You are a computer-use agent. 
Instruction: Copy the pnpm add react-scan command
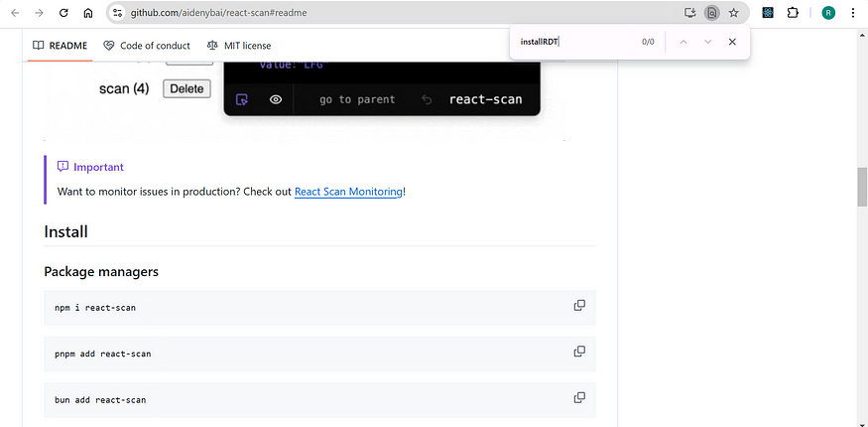[x=579, y=352]
